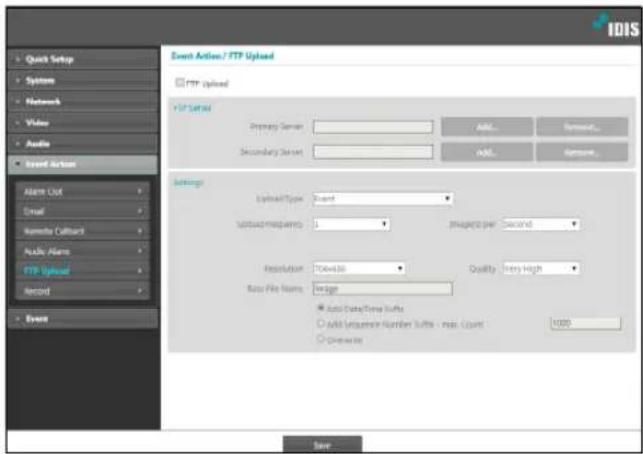Select Add Sequence Number Suffix option

(x=321, y=323)
